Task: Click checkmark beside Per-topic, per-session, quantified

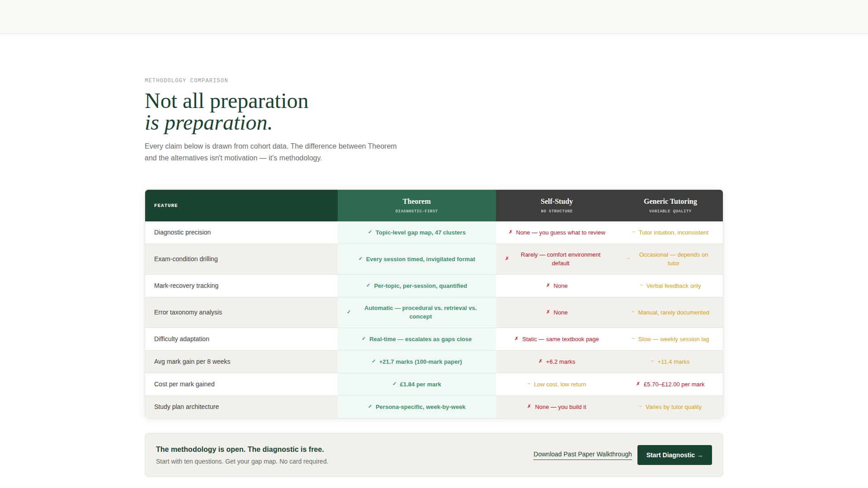Action: pyautogui.click(x=368, y=286)
